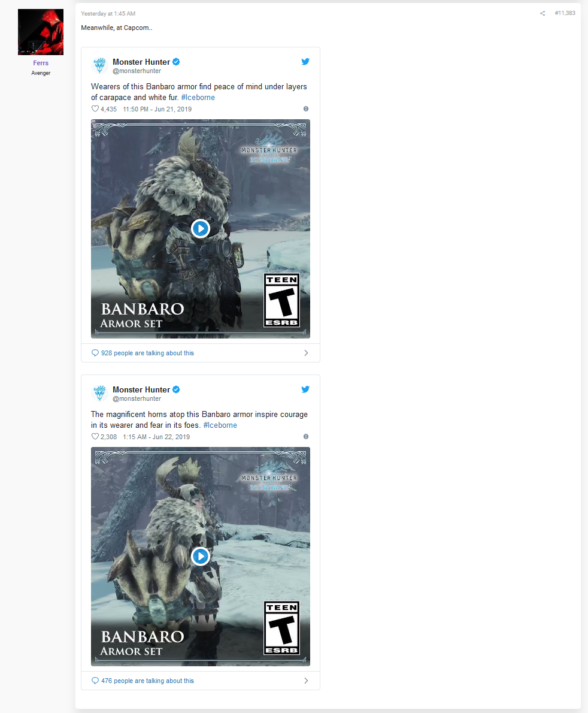Like the tweet with 4,435 likes

[95, 109]
